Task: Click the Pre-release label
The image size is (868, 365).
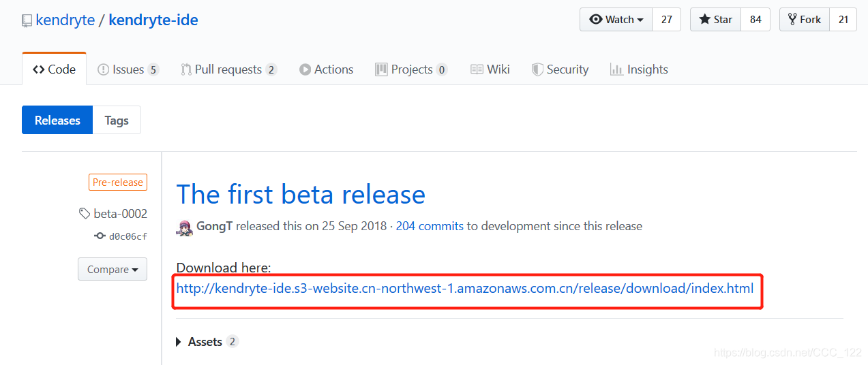Action: [x=118, y=182]
